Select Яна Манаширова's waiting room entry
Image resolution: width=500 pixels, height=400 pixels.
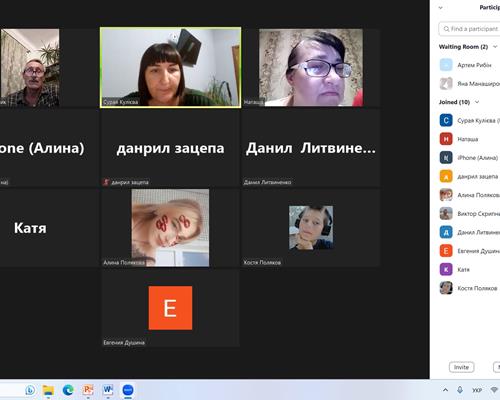[469, 84]
